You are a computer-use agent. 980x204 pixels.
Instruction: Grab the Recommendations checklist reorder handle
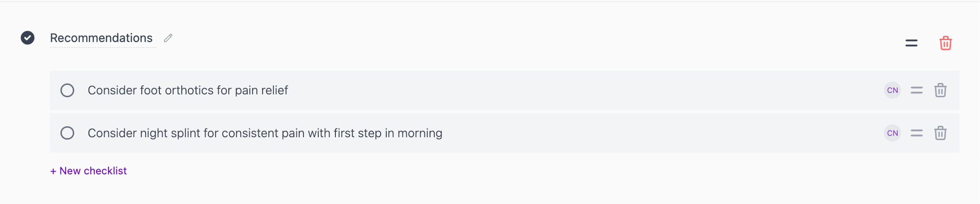pos(912,43)
